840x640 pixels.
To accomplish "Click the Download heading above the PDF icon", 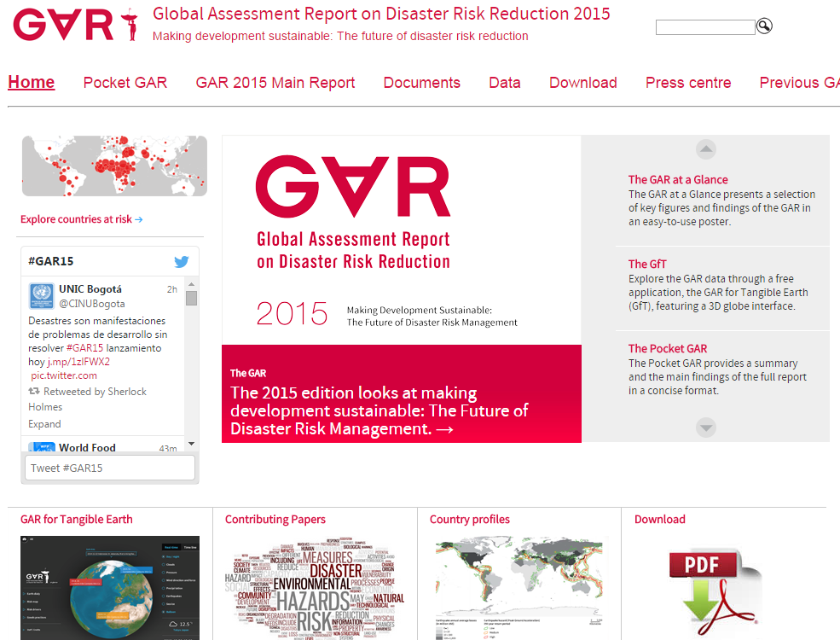I will 659,520.
